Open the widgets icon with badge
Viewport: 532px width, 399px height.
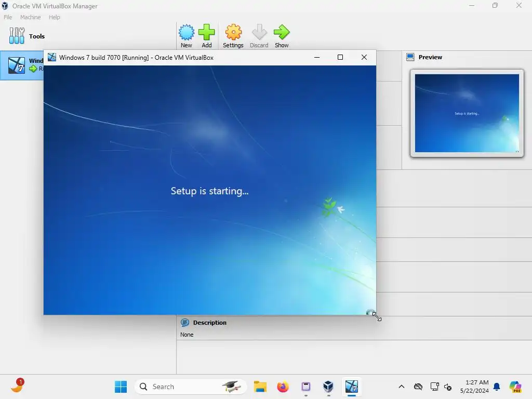point(17,386)
